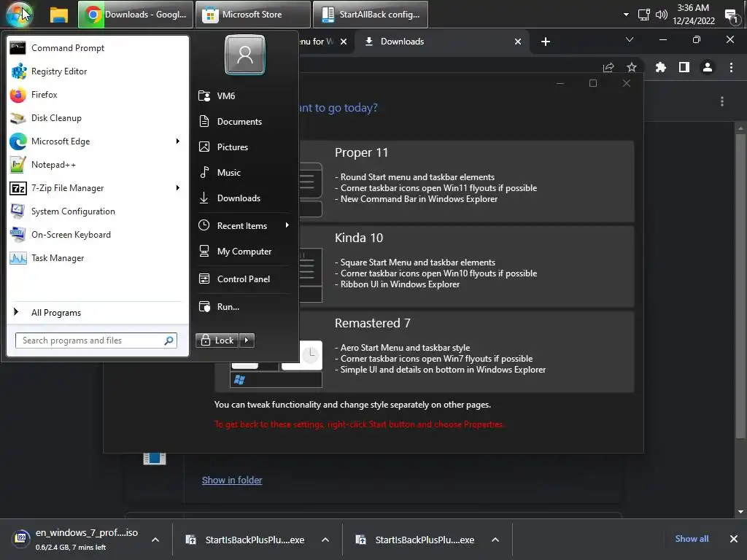
Task: Switch to the Microsoft Store taskbar button
Action: 253,15
